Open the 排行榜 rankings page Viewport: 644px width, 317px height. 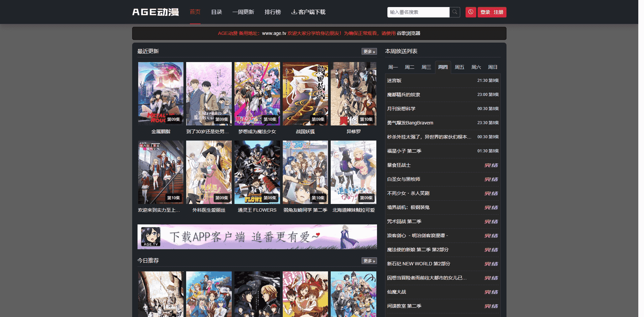point(273,12)
